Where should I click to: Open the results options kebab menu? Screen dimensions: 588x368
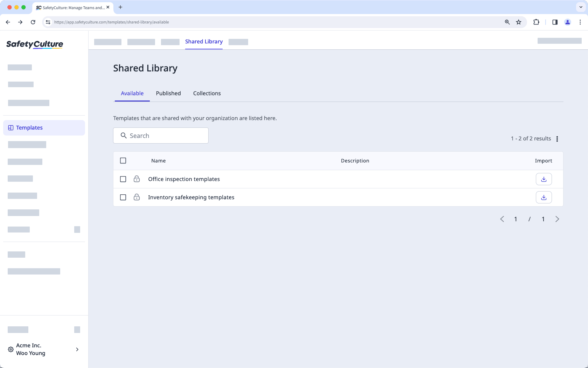pyautogui.click(x=557, y=139)
